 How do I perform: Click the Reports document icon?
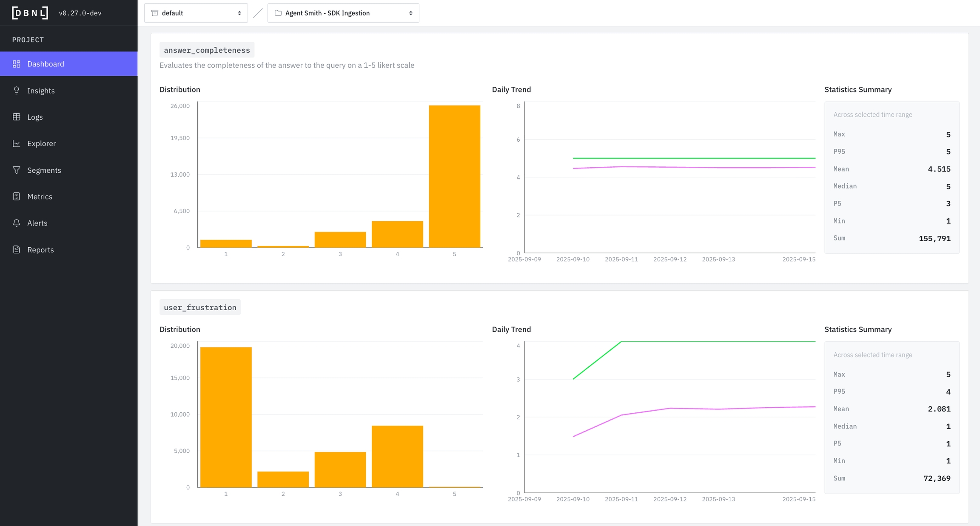coord(17,250)
